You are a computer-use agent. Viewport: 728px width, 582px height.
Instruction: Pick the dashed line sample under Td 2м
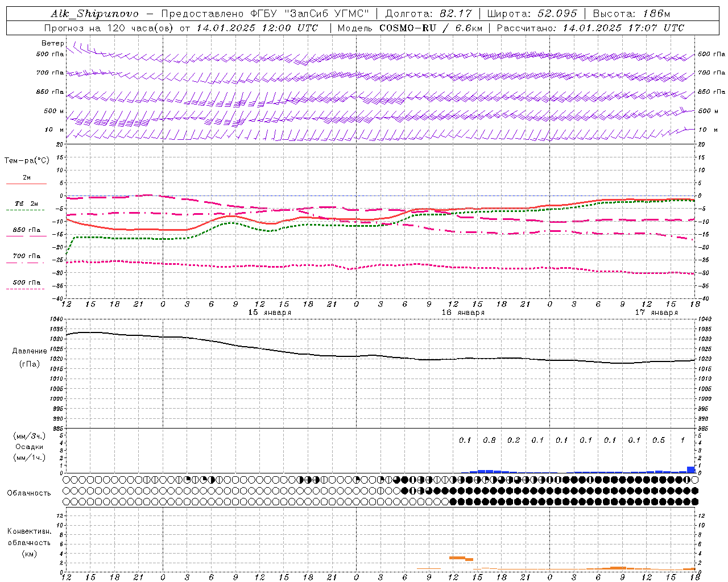(x=26, y=210)
